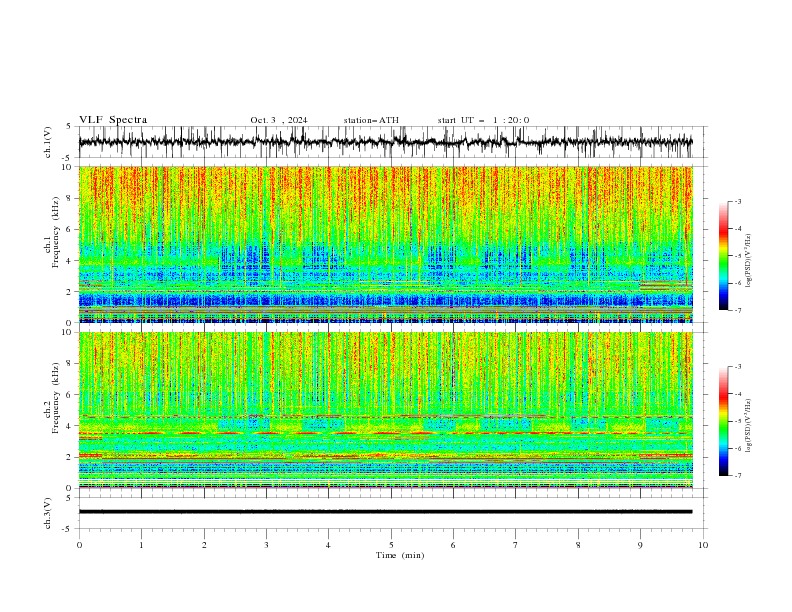Click the log(PSD) label beside ch.1 colorbar

click(748, 261)
